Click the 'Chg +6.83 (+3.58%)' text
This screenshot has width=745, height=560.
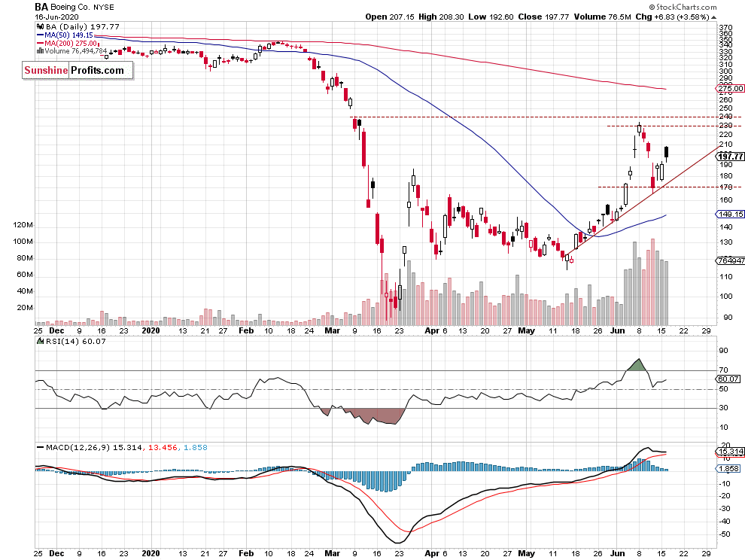pyautogui.click(x=672, y=17)
